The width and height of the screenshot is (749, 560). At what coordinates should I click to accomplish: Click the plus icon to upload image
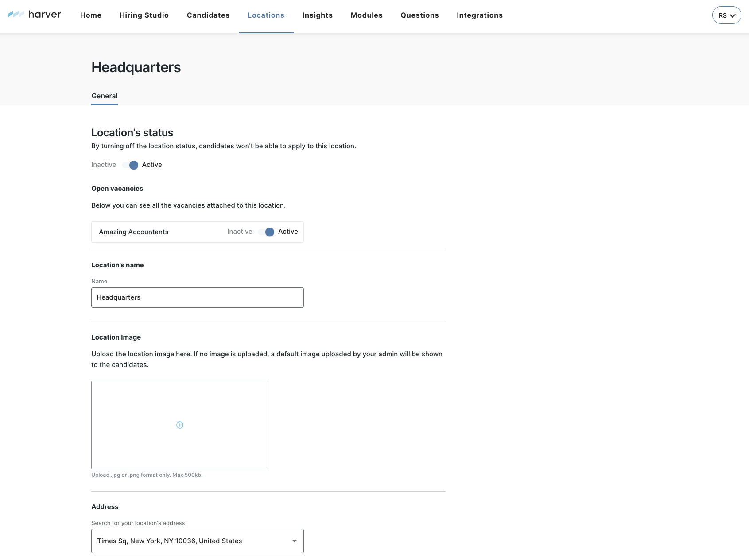(x=180, y=425)
